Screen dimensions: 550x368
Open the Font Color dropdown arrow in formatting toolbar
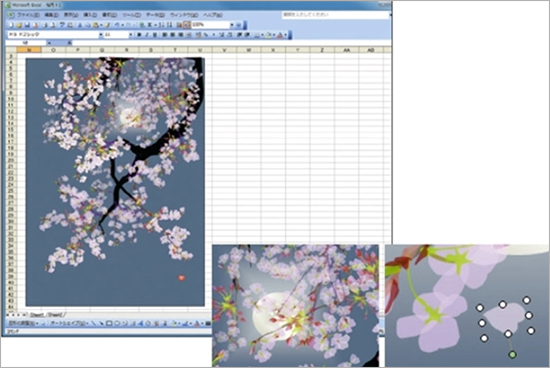[286, 35]
